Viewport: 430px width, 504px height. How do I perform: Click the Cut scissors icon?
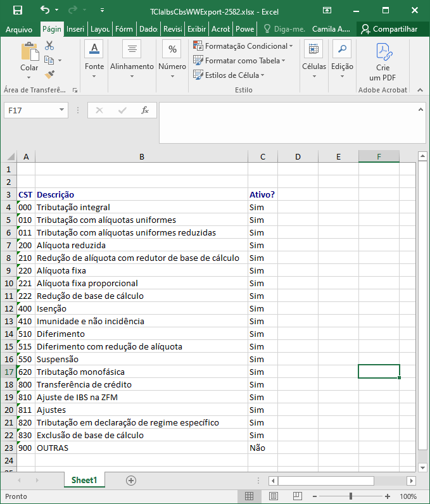[49, 46]
